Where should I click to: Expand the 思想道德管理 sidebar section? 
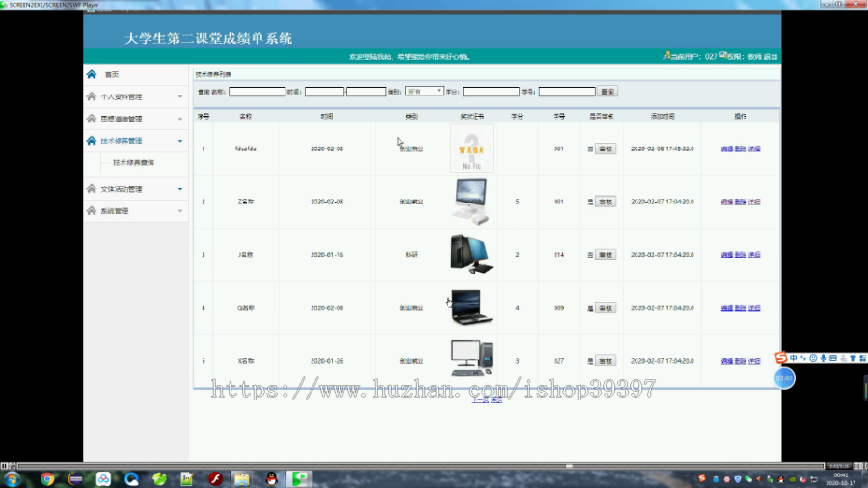(x=136, y=119)
